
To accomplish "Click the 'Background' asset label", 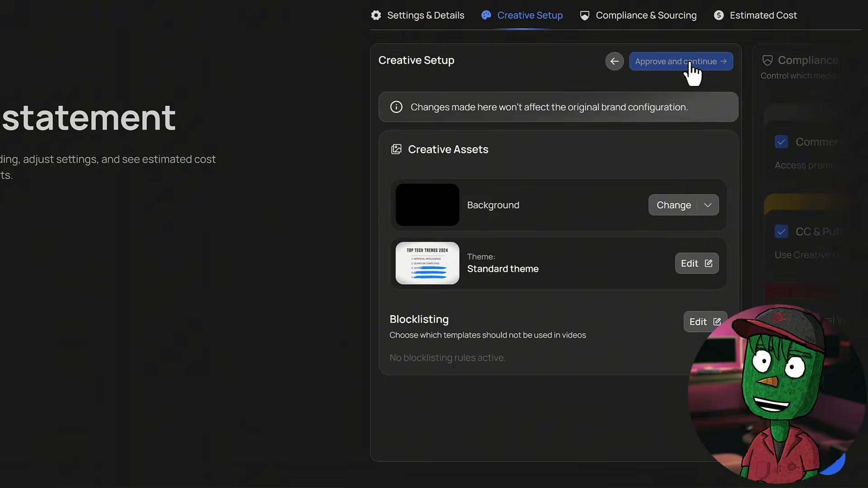I will 493,205.
